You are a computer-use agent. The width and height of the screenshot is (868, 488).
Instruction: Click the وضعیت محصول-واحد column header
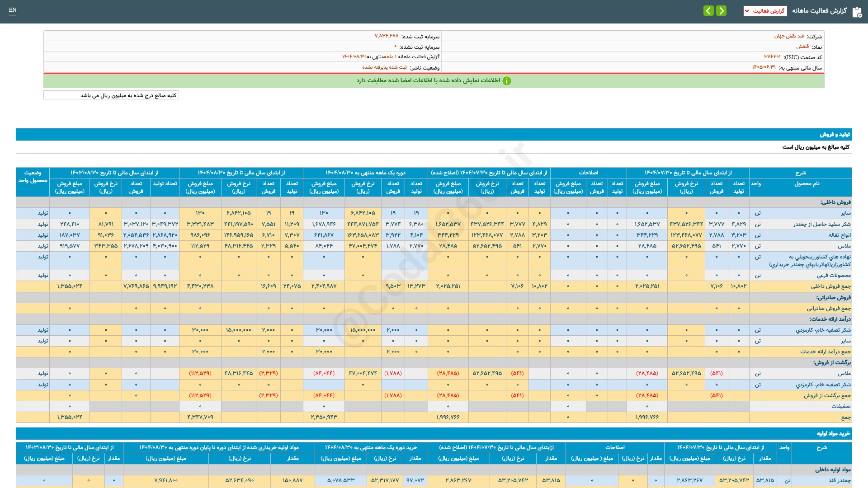[x=33, y=177]
